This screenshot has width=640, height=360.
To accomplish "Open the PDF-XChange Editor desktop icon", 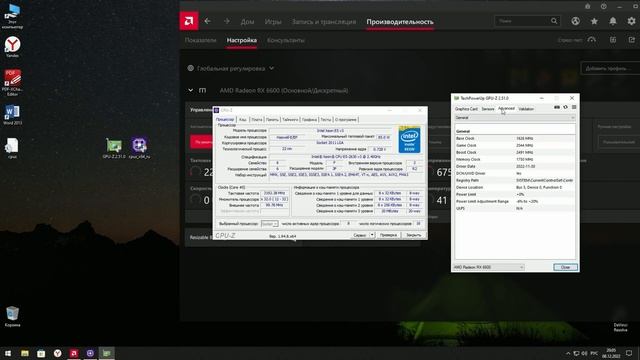I will pyautogui.click(x=12, y=83).
